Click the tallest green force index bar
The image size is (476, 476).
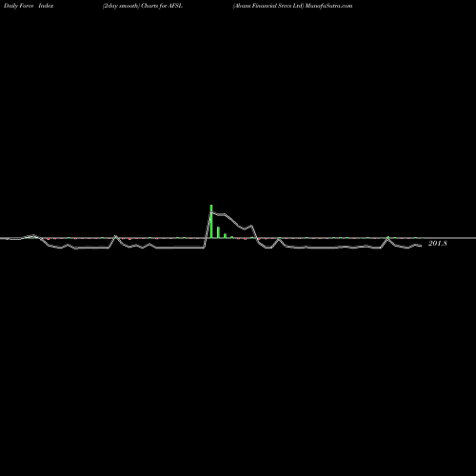(x=211, y=221)
